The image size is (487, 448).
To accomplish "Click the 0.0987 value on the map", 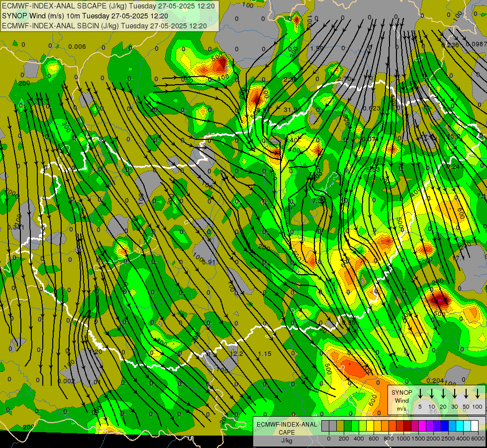I will (477, 44).
